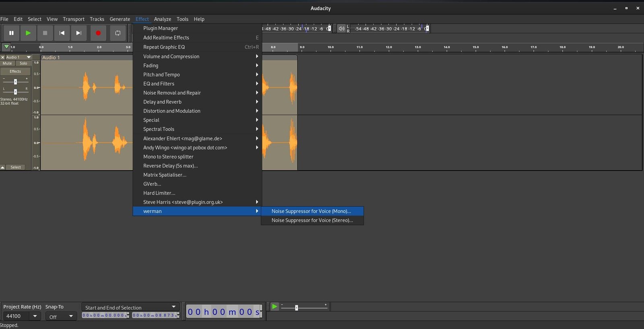The image size is (644, 329).
Task: Click the Pause transport button
Action: [11, 33]
